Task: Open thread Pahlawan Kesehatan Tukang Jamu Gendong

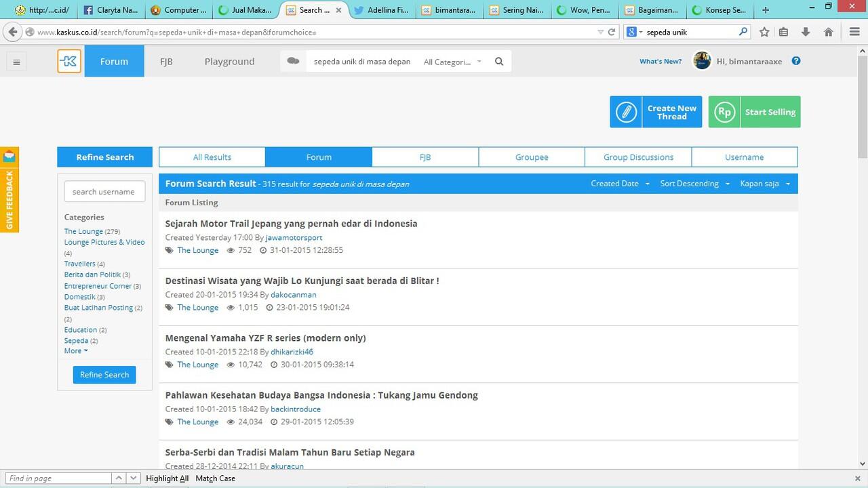Action: (x=321, y=395)
